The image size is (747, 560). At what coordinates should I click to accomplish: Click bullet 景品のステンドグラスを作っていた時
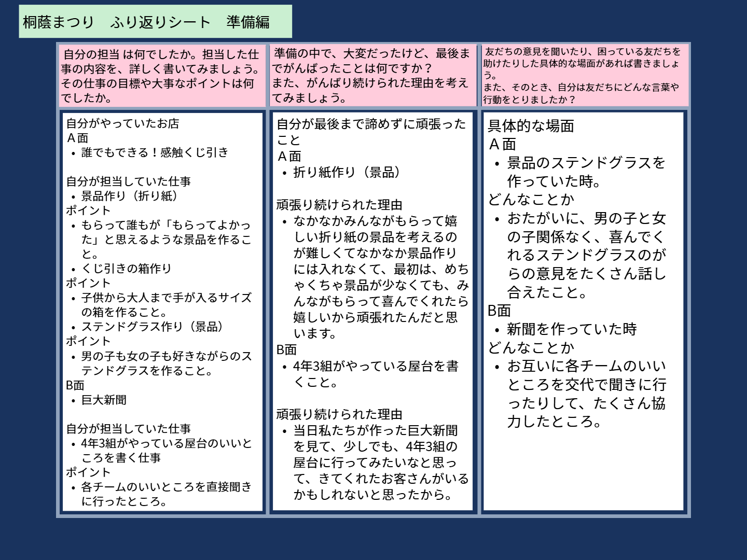click(586, 172)
